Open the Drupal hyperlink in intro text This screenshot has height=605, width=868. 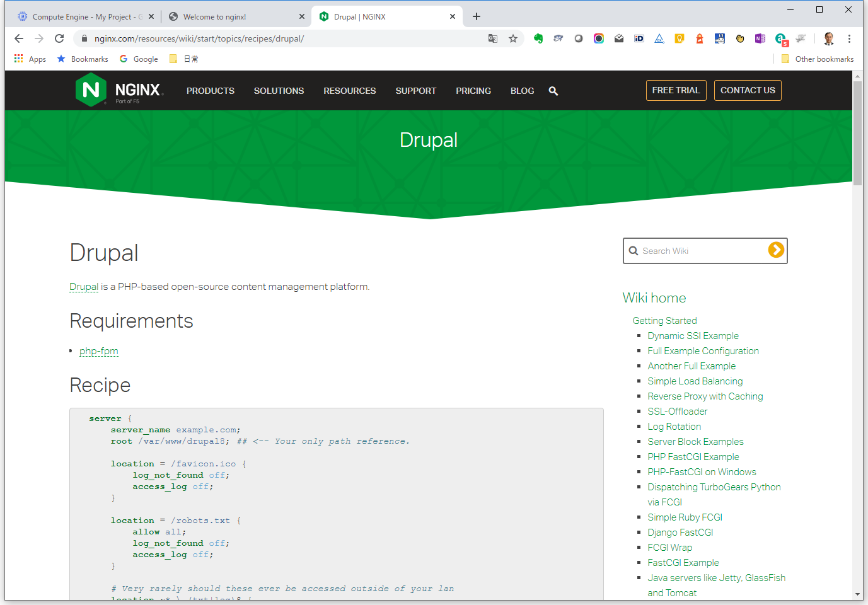pos(84,287)
